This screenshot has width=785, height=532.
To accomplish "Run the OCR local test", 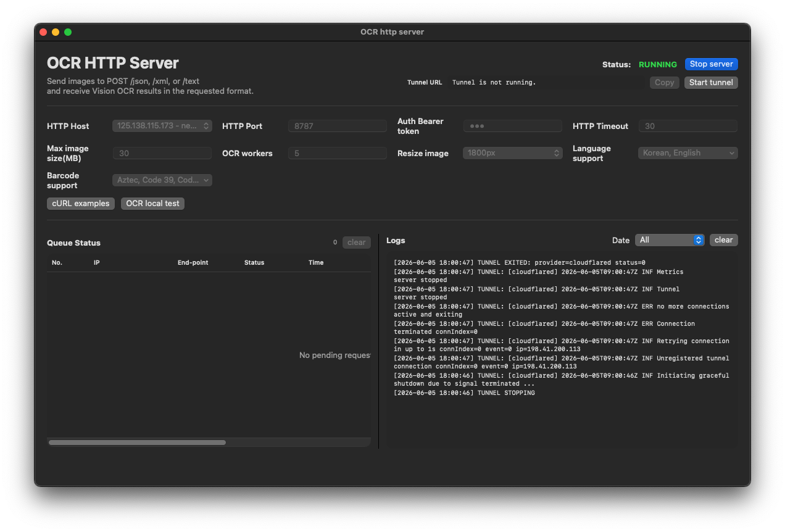I will (x=152, y=203).
